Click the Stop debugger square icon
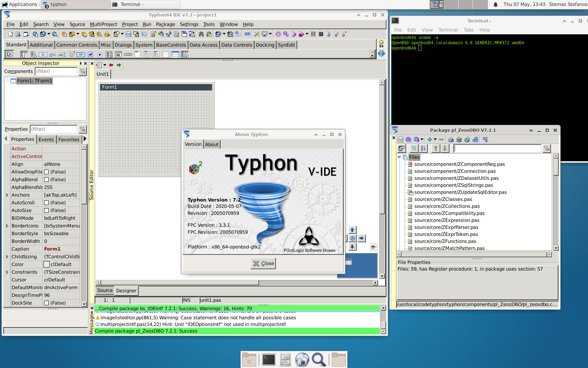 click(x=321, y=34)
